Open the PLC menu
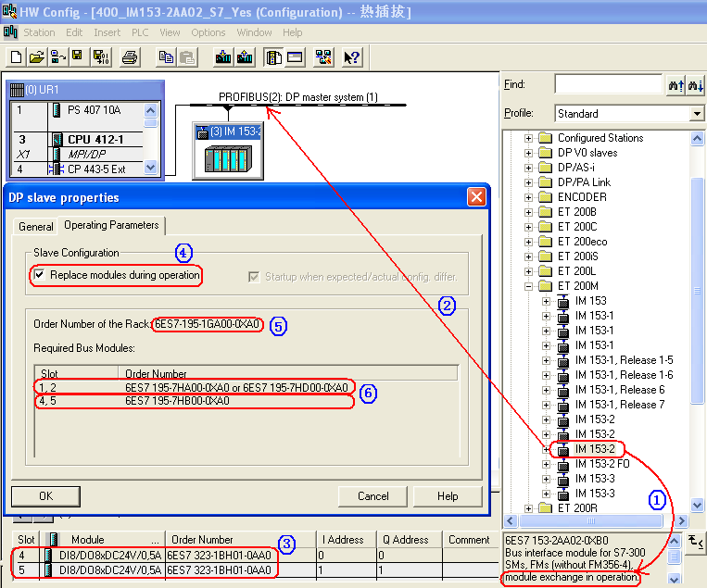This screenshot has width=707, height=588. click(x=140, y=32)
